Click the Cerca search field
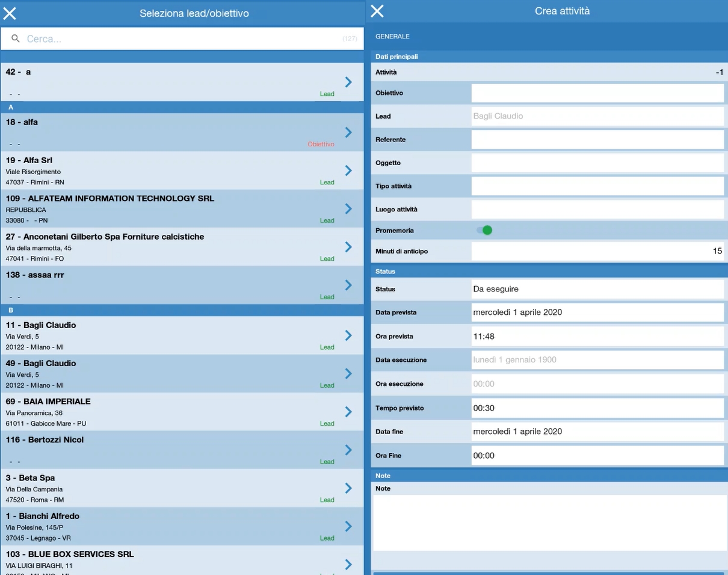This screenshot has width=728, height=575. [x=182, y=39]
